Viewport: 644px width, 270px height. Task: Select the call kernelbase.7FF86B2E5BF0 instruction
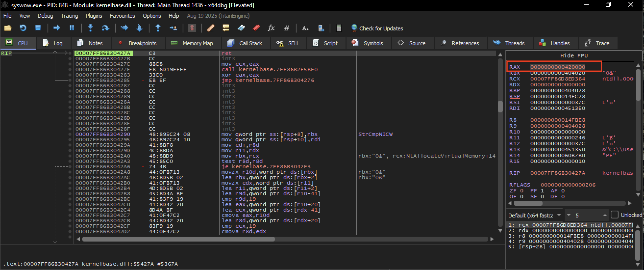click(269, 69)
